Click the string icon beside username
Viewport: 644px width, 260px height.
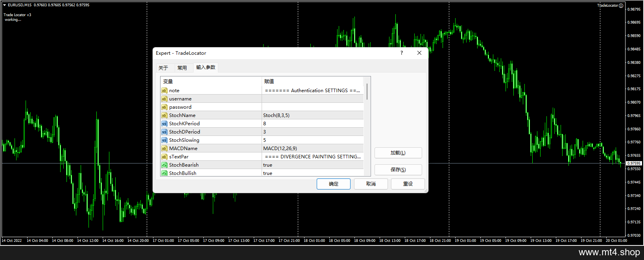[x=164, y=99]
